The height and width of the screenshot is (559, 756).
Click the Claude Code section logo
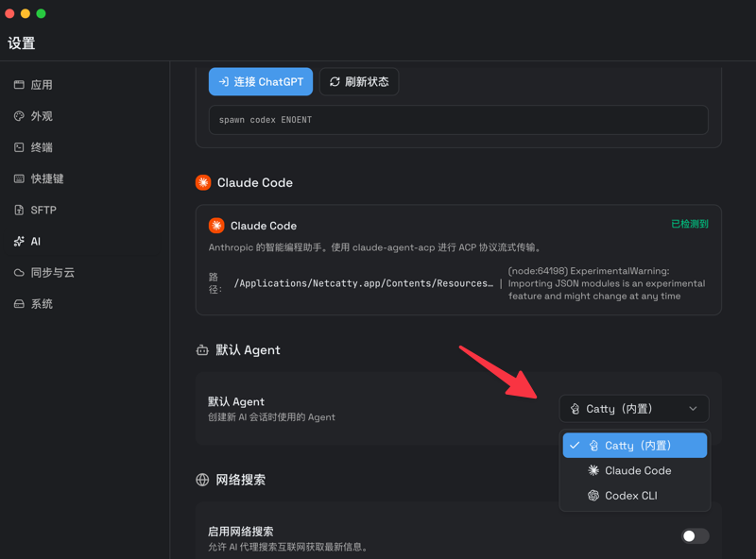pyautogui.click(x=203, y=183)
